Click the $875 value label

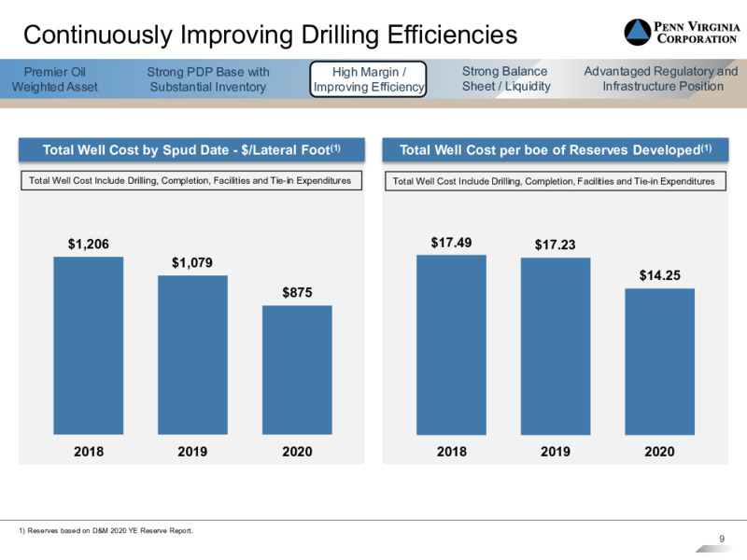297,292
